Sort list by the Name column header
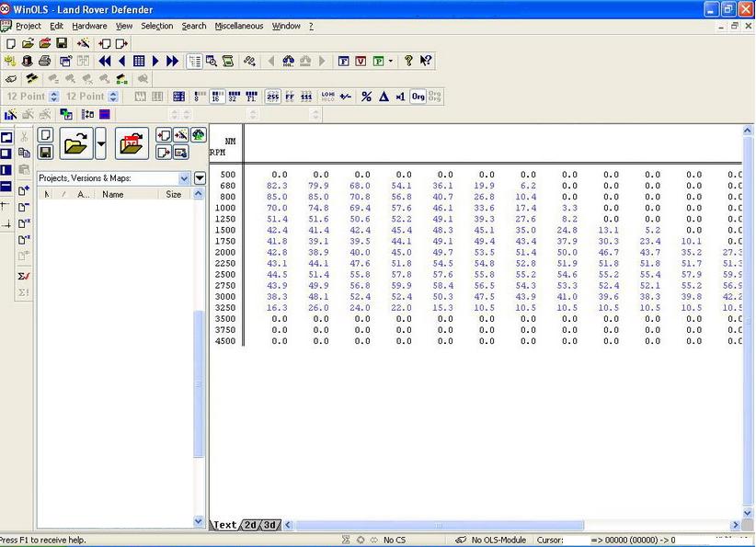This screenshot has height=547, width=756. pos(126,194)
